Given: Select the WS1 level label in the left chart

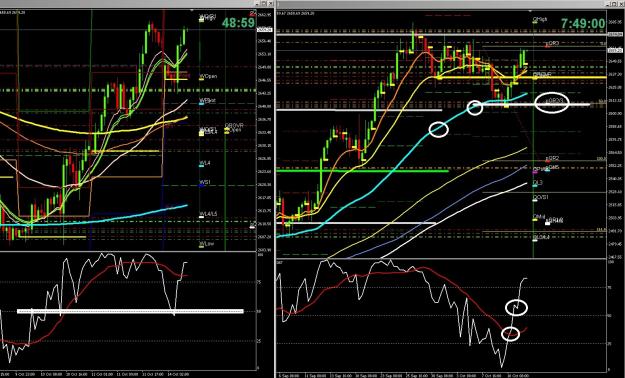Looking at the screenshot, I should point(205,182).
